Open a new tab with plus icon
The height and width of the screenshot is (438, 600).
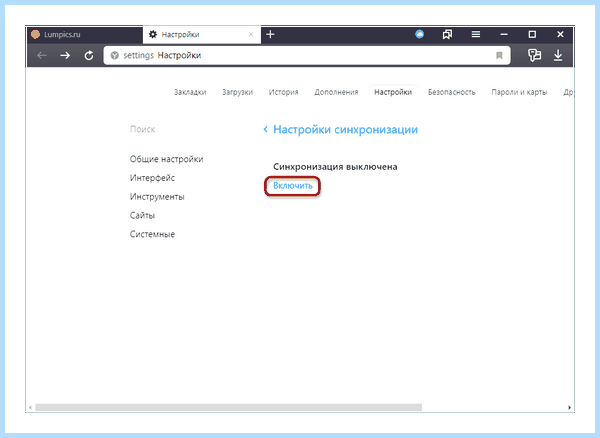point(270,34)
